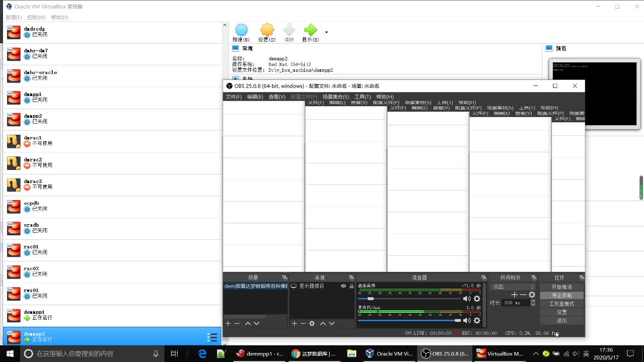Open File Explorer from the taskbar
Viewport: 644px width, 362px height.
[x=352, y=353]
